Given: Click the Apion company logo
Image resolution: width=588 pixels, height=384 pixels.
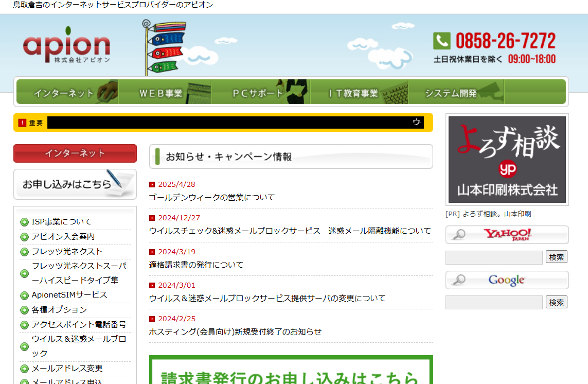Looking at the screenshot, I should [66, 46].
